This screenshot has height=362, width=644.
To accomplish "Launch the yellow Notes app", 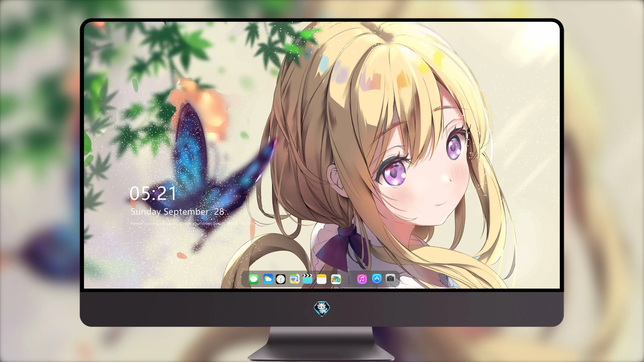I will coord(321,279).
